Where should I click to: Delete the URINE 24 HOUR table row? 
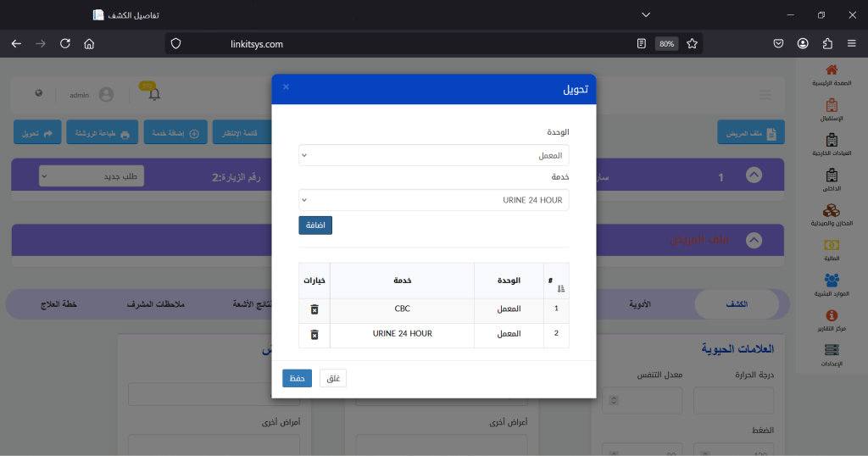click(314, 335)
